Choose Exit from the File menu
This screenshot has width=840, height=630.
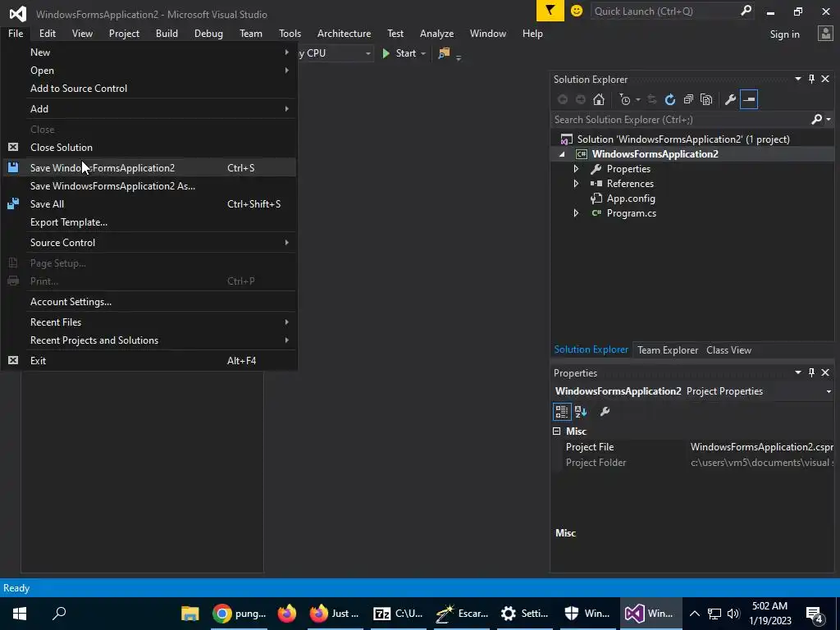click(149, 361)
